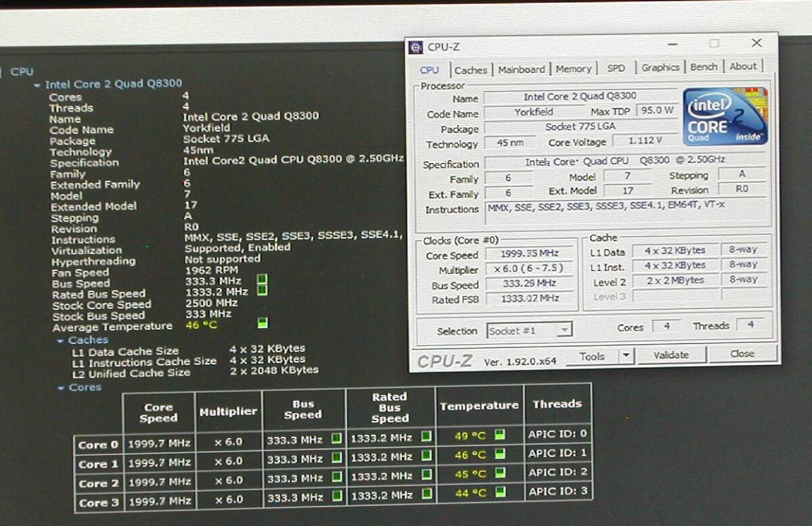
Task: Click Core 2 temperature green indicator
Action: click(x=500, y=472)
